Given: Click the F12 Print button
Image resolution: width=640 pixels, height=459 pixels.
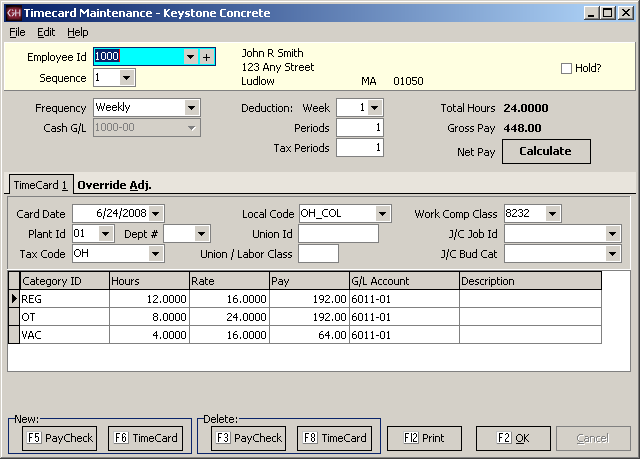Looking at the screenshot, I should click(x=425, y=438).
